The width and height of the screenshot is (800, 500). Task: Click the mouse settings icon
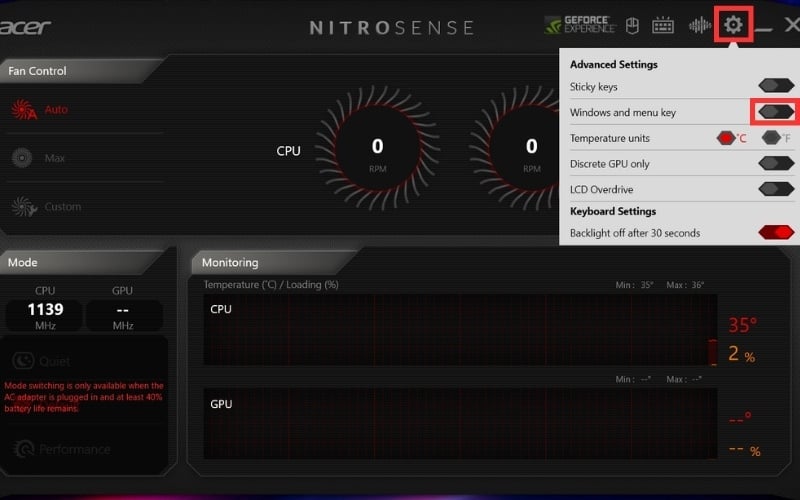pyautogui.click(x=632, y=25)
